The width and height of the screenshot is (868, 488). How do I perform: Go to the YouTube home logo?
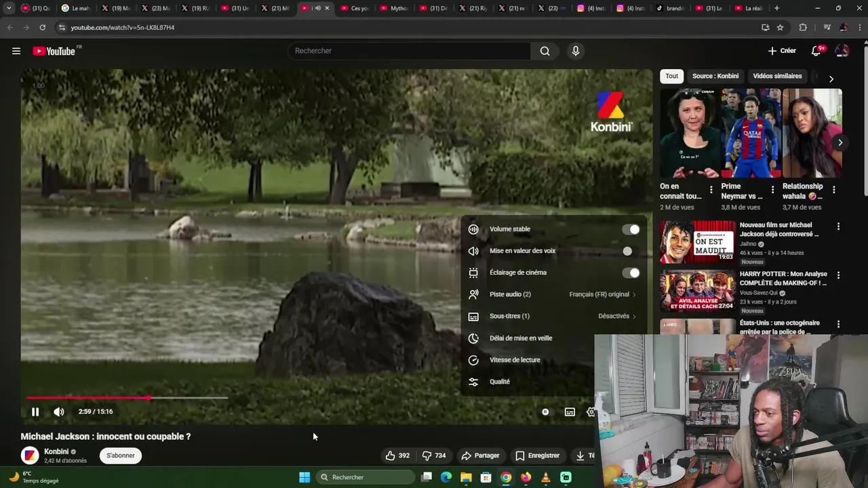tap(54, 51)
